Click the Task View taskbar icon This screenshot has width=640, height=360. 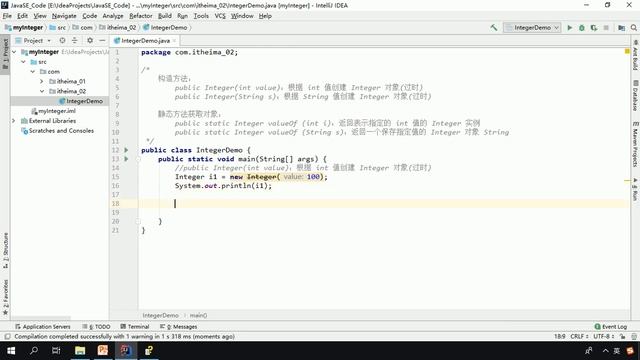pyautogui.click(x=56, y=351)
